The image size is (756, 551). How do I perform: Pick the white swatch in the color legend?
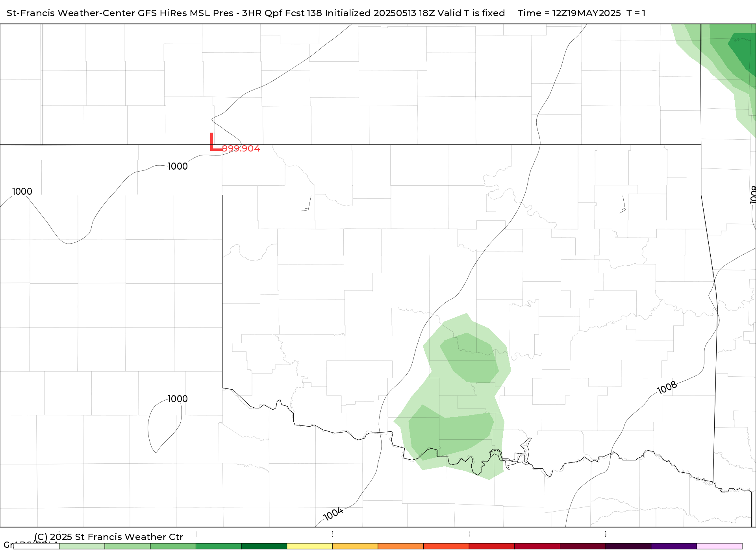point(36,546)
